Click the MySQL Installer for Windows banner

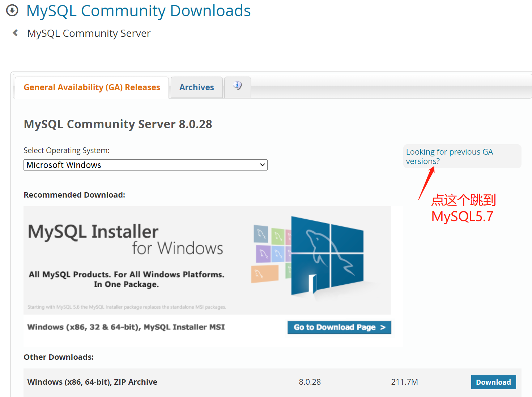[x=207, y=260]
